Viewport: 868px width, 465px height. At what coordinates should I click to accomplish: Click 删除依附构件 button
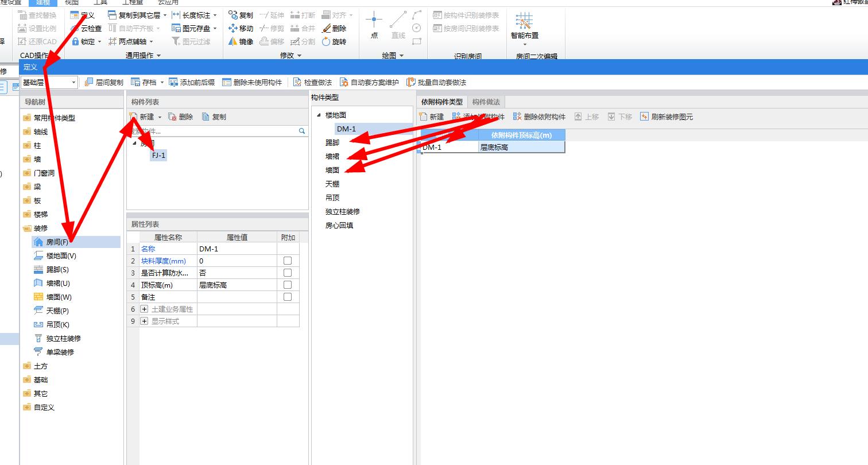pos(540,117)
